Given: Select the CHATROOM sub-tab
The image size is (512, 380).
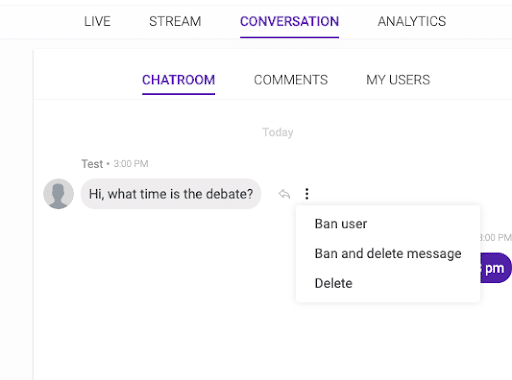Looking at the screenshot, I should tap(178, 80).
